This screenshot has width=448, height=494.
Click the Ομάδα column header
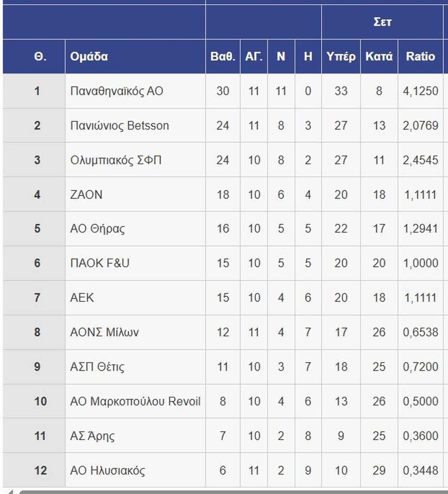tap(89, 57)
